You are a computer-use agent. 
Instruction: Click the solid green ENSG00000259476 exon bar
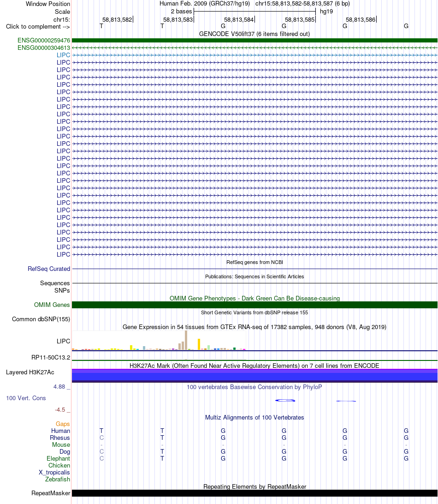(x=255, y=41)
